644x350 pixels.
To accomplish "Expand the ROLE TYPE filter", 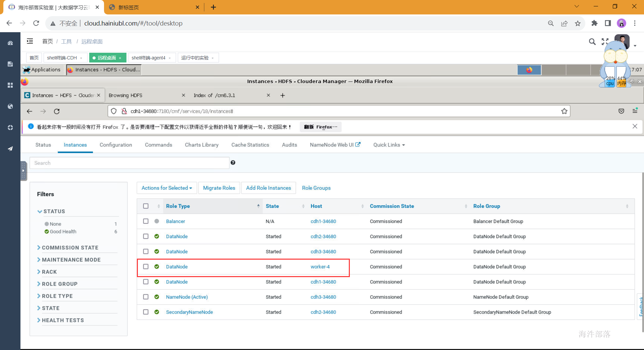I will pos(55,296).
